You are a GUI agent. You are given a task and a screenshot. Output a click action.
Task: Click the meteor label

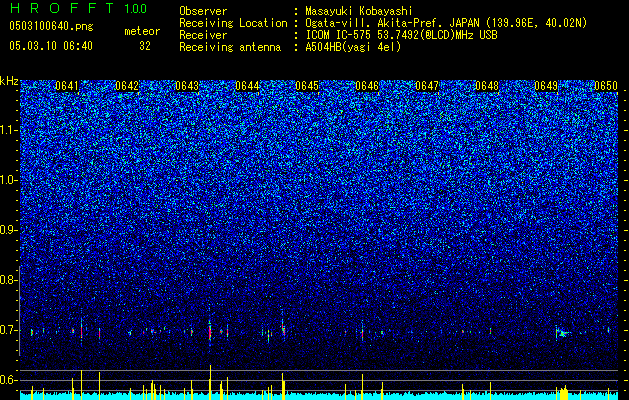[142, 31]
